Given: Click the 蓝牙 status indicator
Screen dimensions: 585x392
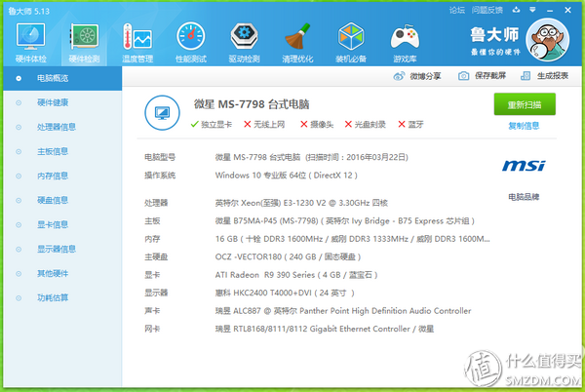Looking at the screenshot, I should (410, 125).
